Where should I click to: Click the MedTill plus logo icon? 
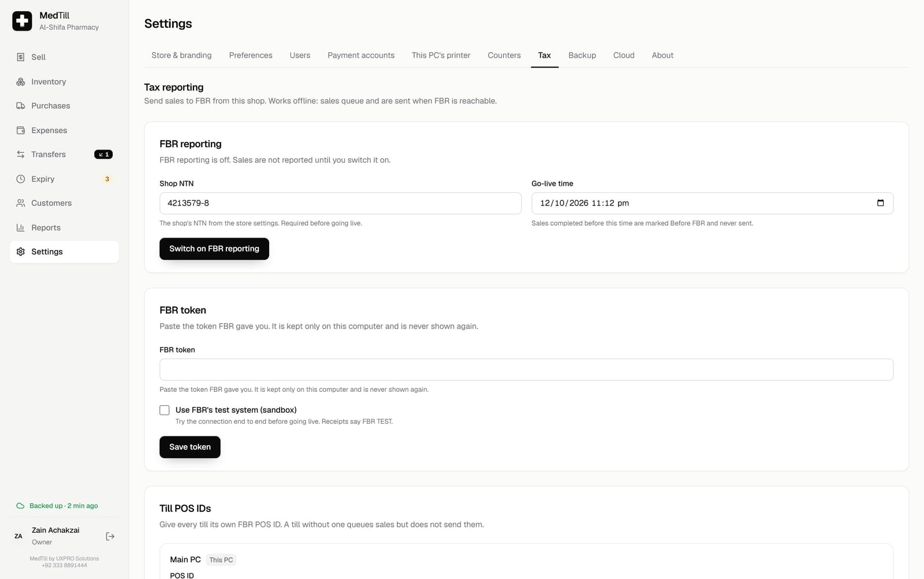[x=22, y=21]
